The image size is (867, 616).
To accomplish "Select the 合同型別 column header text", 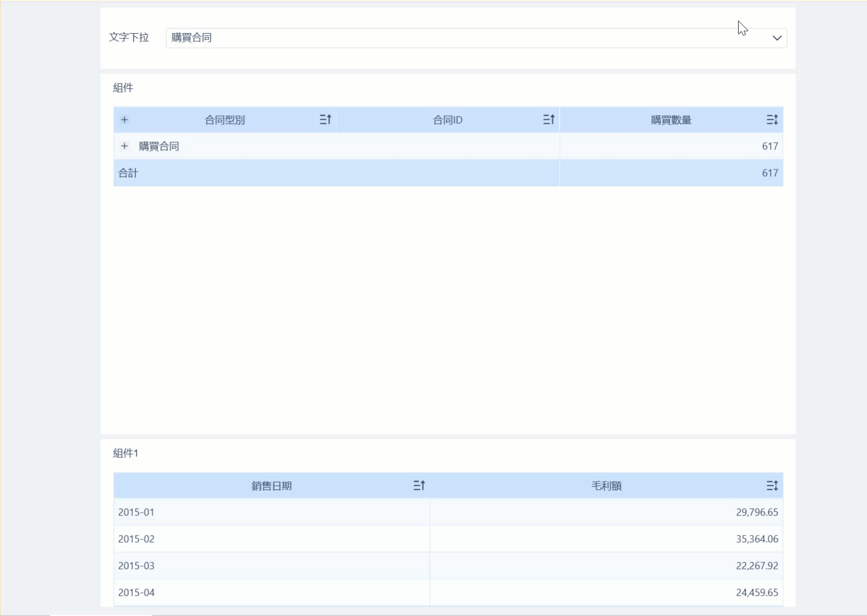I will [225, 120].
